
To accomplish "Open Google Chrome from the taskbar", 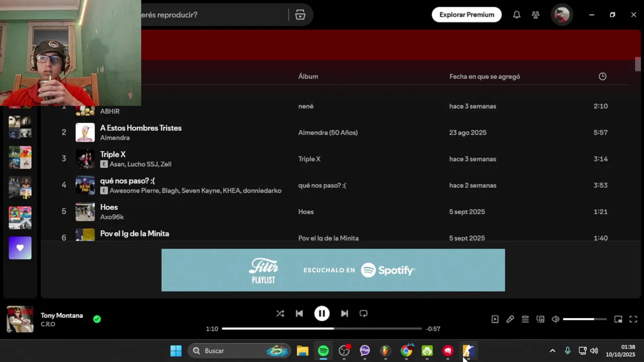I will (406, 350).
